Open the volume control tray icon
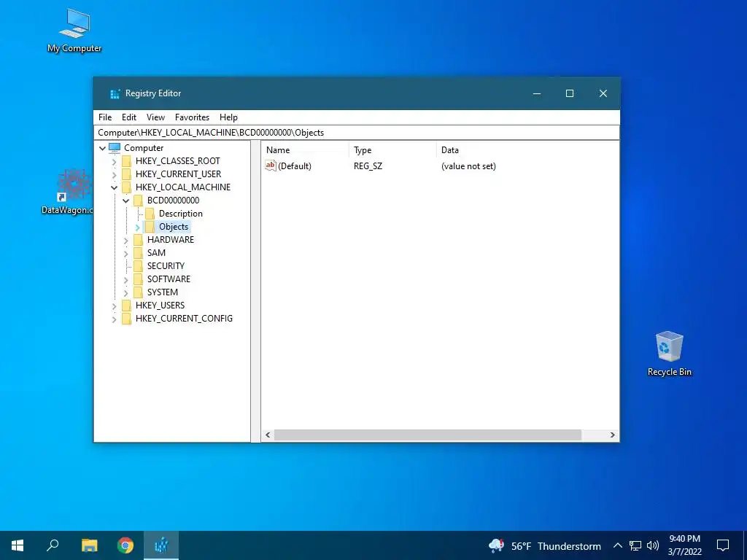Screen dimensions: 747x560 [x=653, y=545]
